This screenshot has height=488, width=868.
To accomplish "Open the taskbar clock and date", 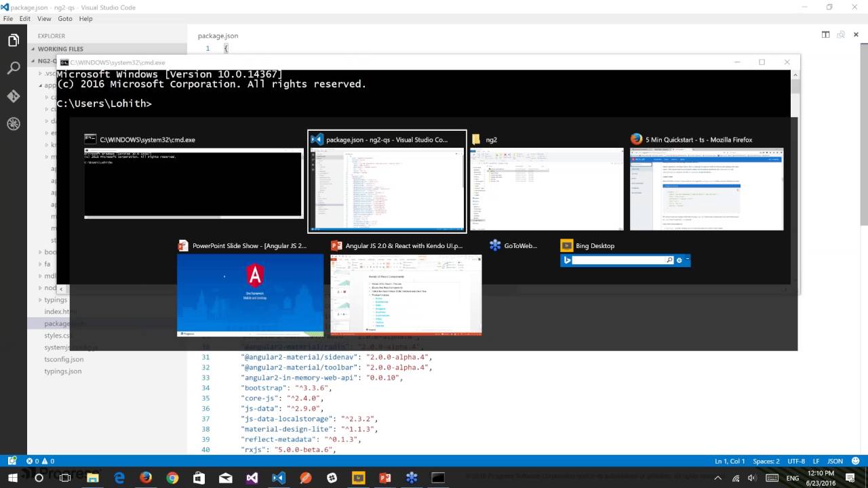I will coord(821,478).
